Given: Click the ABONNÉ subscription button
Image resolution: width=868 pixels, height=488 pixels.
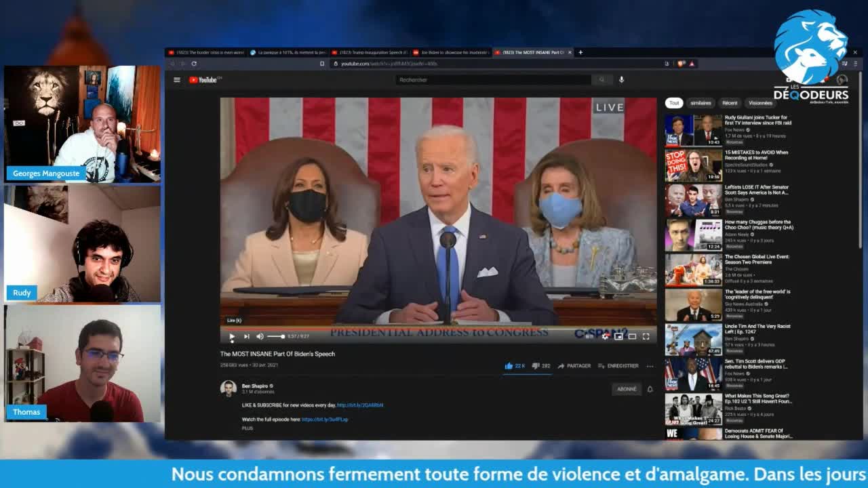Looking at the screenshot, I should pos(627,389).
